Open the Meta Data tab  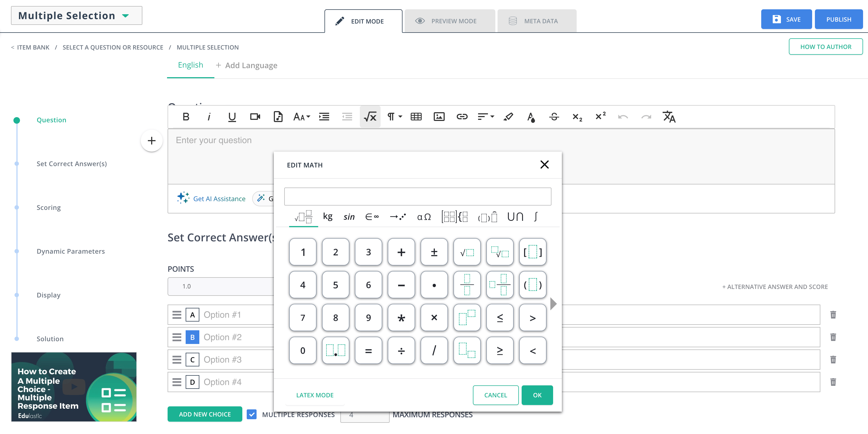click(537, 21)
